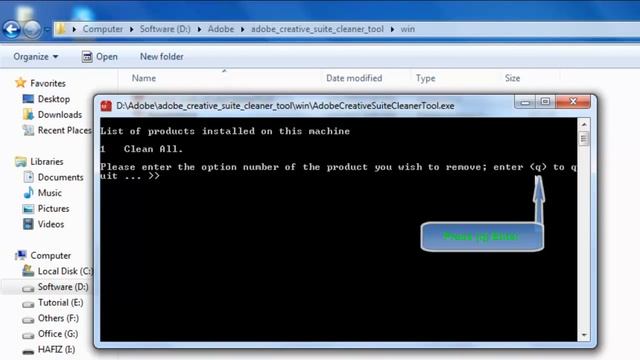Open console window menu via Adobe icon
This screenshot has width=640, height=360.
coord(106,106)
